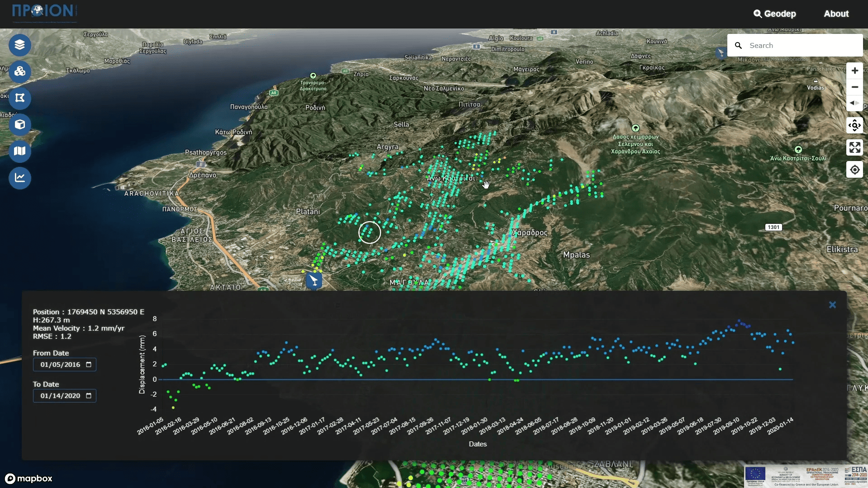Click the search magnifier icon

click(738, 45)
